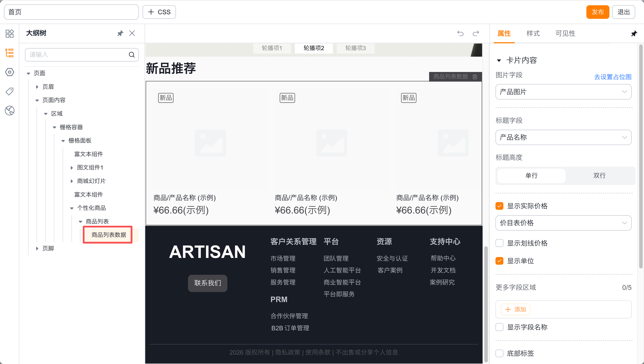Select the outline tree sidebar icon
This screenshot has width=644, height=364.
tap(9, 53)
